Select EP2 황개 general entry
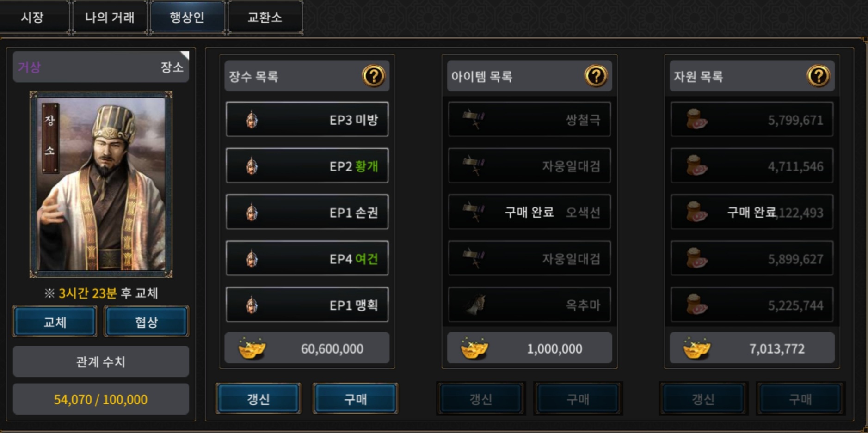This screenshot has height=433, width=868. [x=307, y=165]
